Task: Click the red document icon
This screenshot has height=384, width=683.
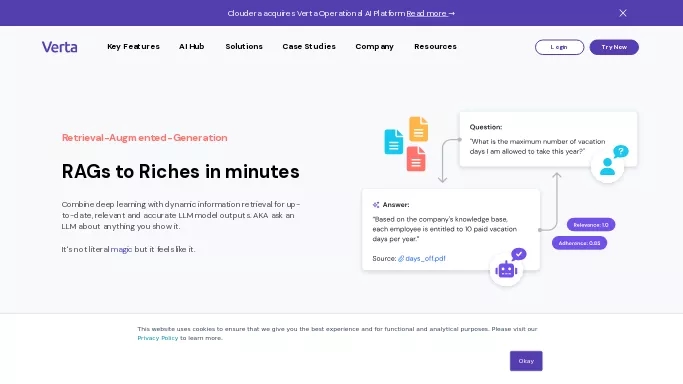Action: [416, 158]
